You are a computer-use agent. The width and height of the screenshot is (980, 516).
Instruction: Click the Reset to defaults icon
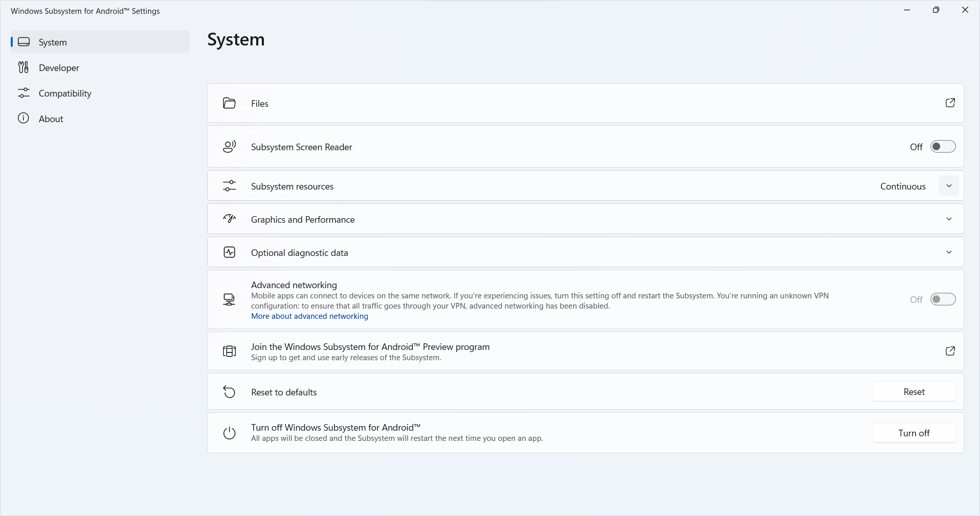pos(229,392)
